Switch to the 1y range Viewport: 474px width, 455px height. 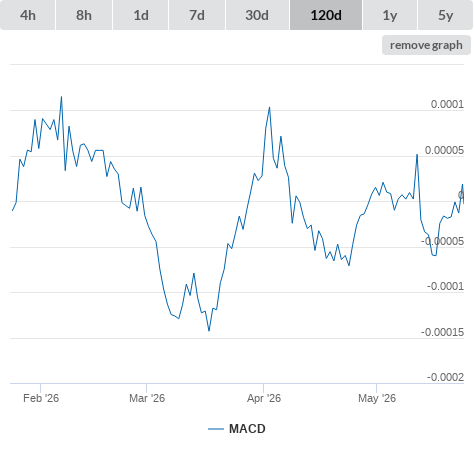click(390, 15)
